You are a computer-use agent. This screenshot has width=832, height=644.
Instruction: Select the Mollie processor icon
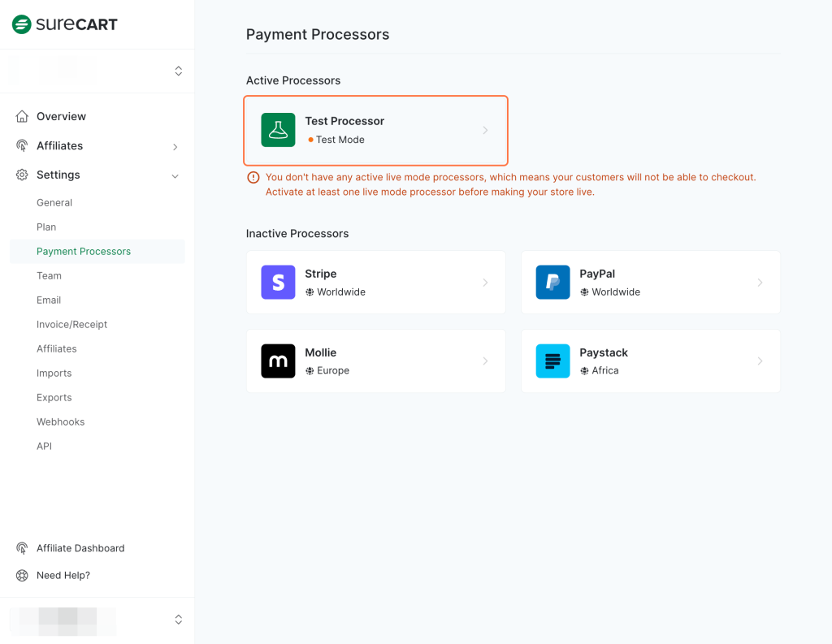point(278,361)
